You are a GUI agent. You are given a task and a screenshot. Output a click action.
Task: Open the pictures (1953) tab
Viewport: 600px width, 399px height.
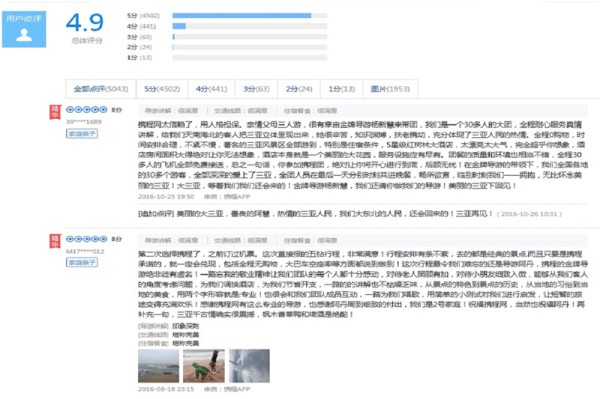click(x=390, y=89)
